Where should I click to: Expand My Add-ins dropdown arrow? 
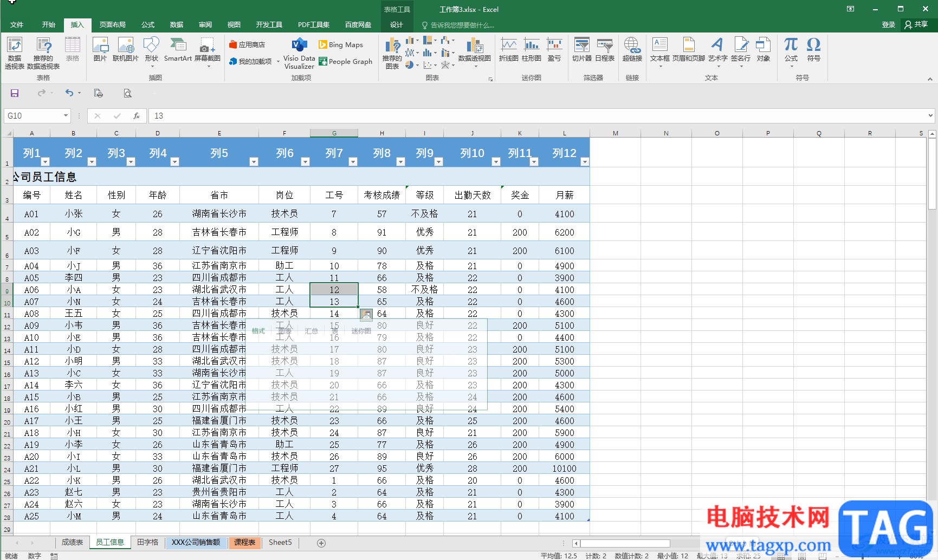[x=278, y=62]
